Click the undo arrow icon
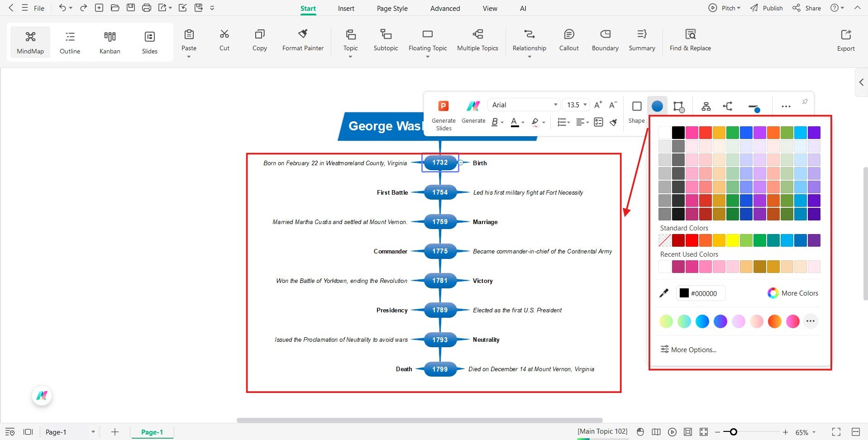The image size is (868, 440). tap(62, 8)
